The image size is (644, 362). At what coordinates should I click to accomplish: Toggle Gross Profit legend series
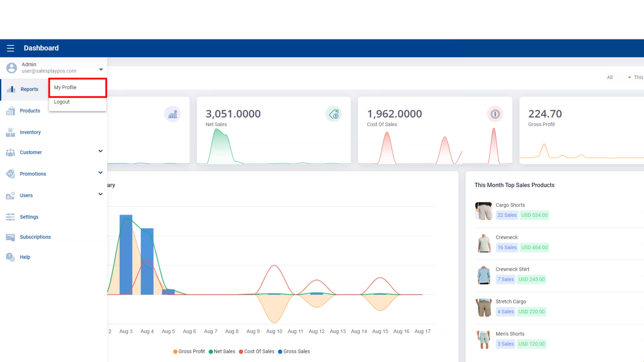point(189,352)
